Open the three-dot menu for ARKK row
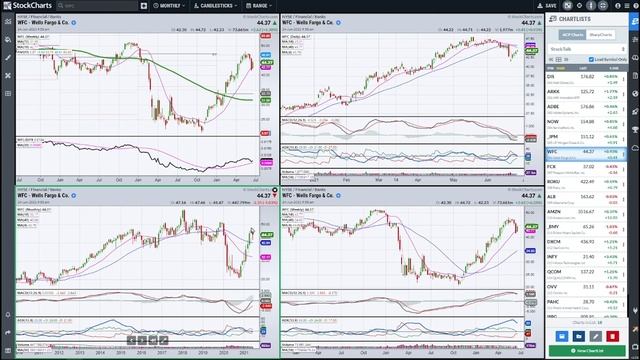This screenshot has width=640, height=360. (x=624, y=94)
